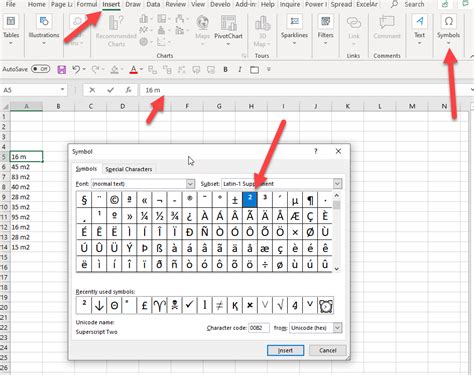The image size is (474, 375).
Task: Confirm entry with the checkmark icon
Action: click(110, 90)
